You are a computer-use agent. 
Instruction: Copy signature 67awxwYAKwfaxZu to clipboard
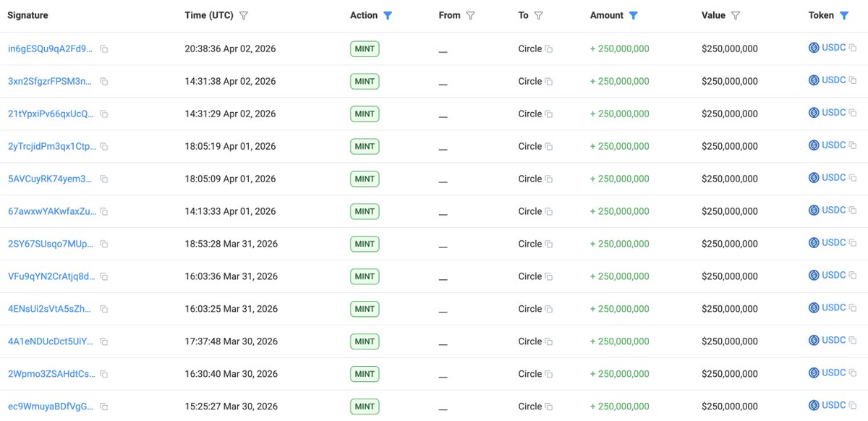tap(104, 212)
